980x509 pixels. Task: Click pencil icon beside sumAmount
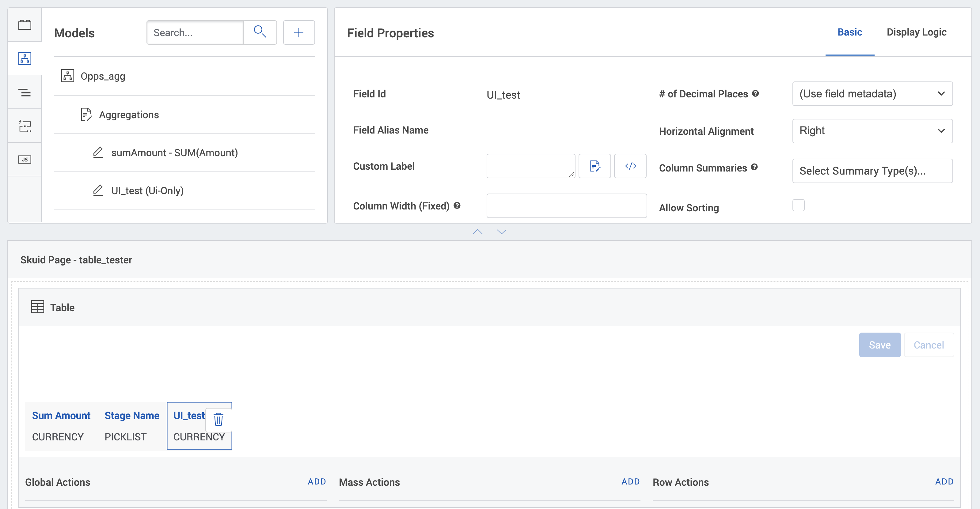pyautogui.click(x=98, y=153)
